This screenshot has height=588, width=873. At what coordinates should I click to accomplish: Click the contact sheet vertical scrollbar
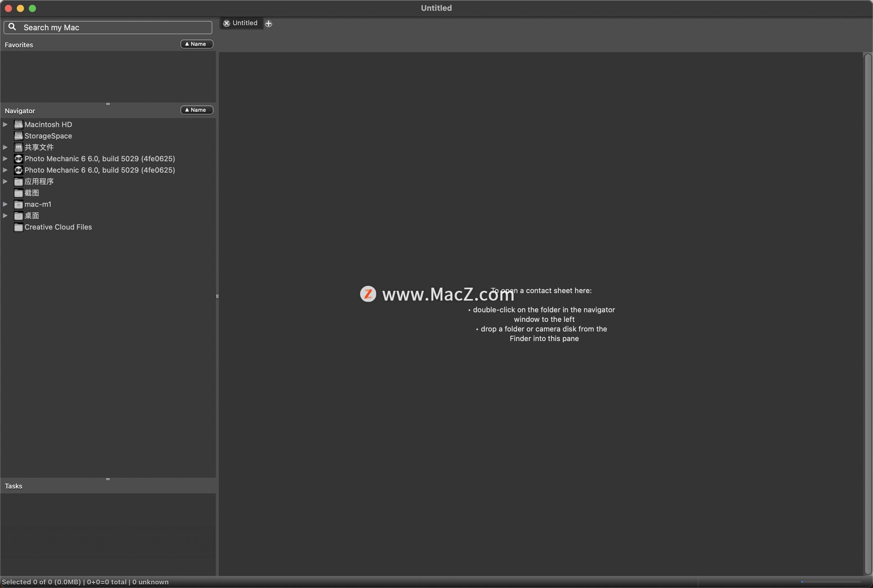868,314
